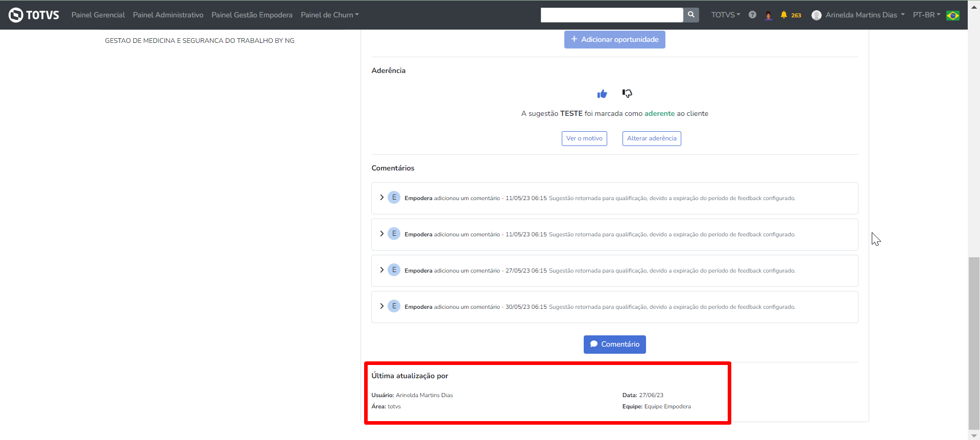Click the 'Comentários' heading
Viewport: 980px width, 440px height.
[x=393, y=168]
